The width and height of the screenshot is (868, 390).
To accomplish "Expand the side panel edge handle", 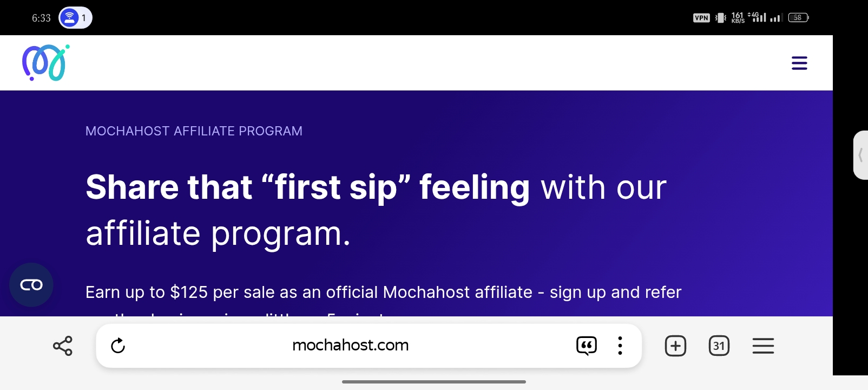I will 860,155.
